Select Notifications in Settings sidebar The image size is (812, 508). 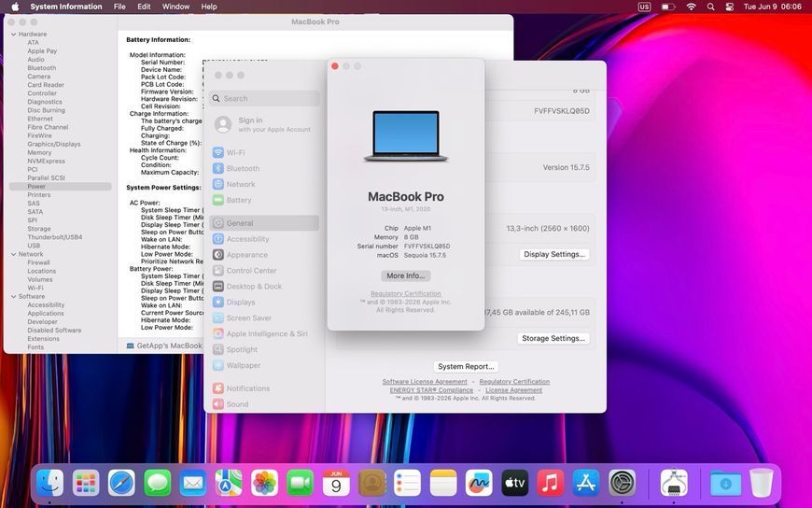tap(264, 388)
